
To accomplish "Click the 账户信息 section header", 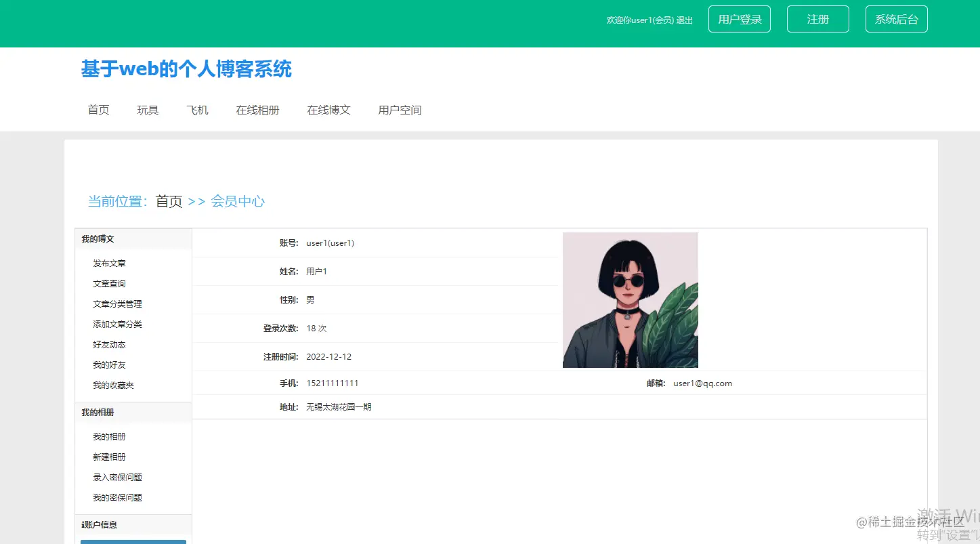I will (133, 525).
